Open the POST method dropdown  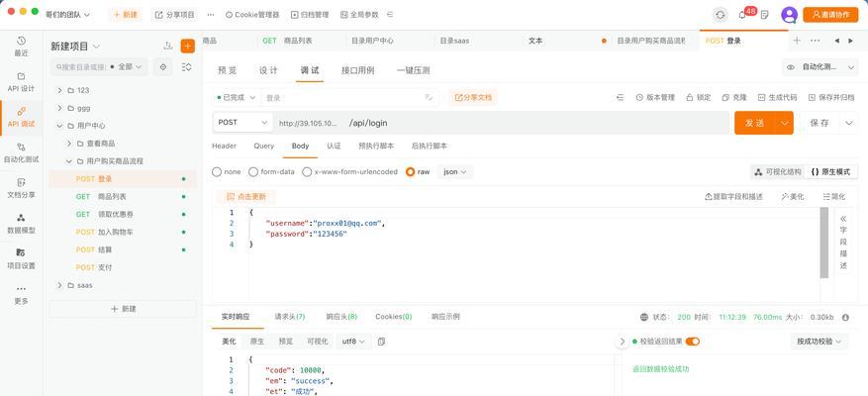coord(242,123)
